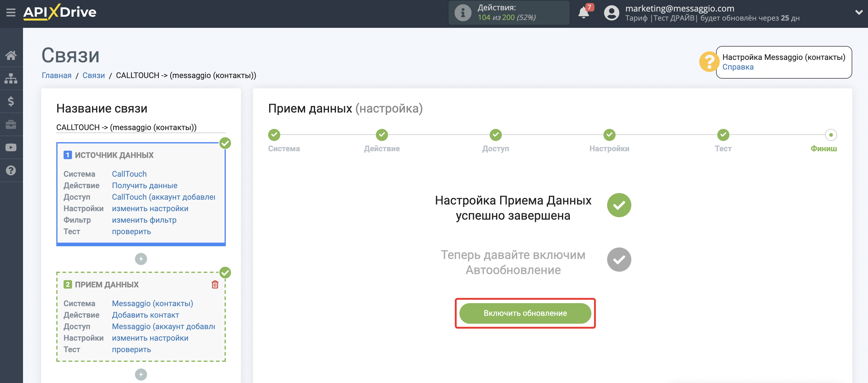Open the notifications bell

583,13
